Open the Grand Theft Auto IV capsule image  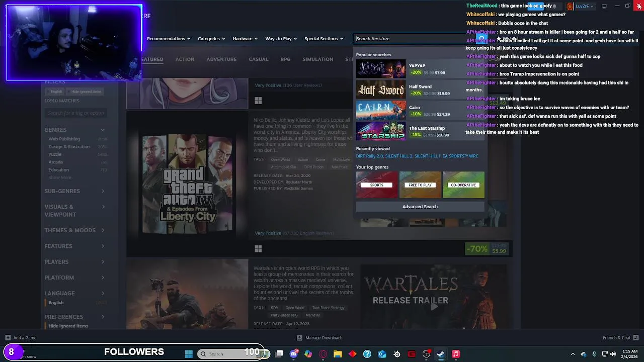pyautogui.click(x=187, y=185)
